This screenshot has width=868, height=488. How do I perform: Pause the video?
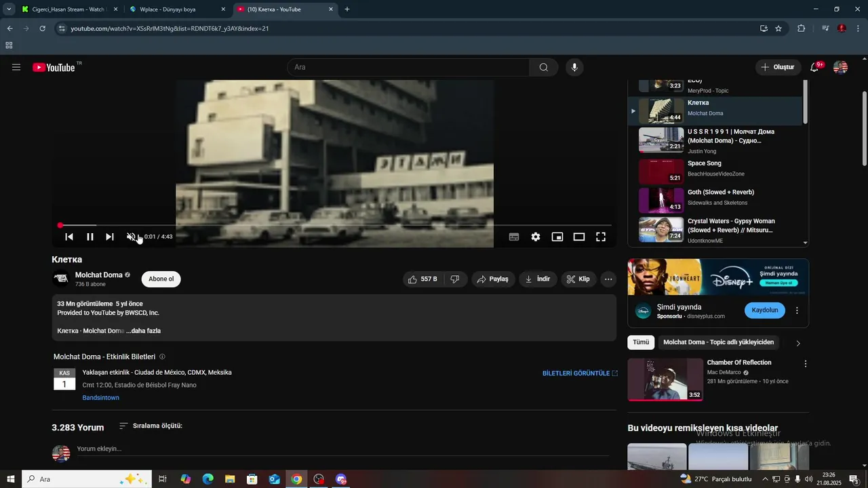pyautogui.click(x=90, y=237)
